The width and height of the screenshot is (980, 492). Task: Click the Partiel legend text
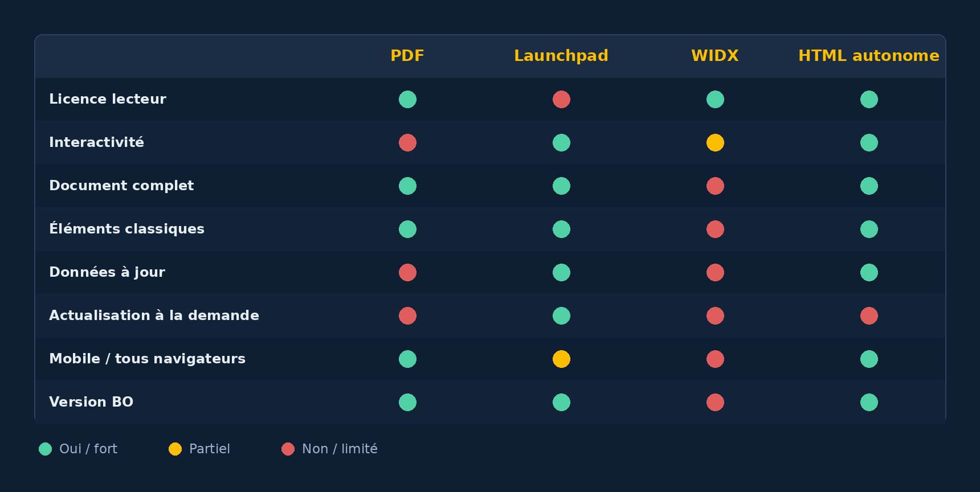210,449
